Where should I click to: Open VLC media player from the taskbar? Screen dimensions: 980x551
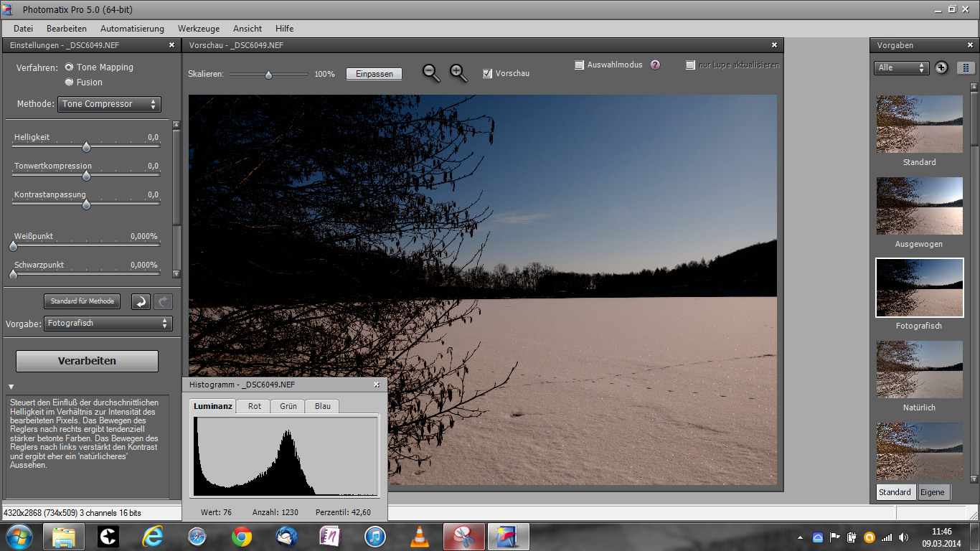click(x=420, y=537)
